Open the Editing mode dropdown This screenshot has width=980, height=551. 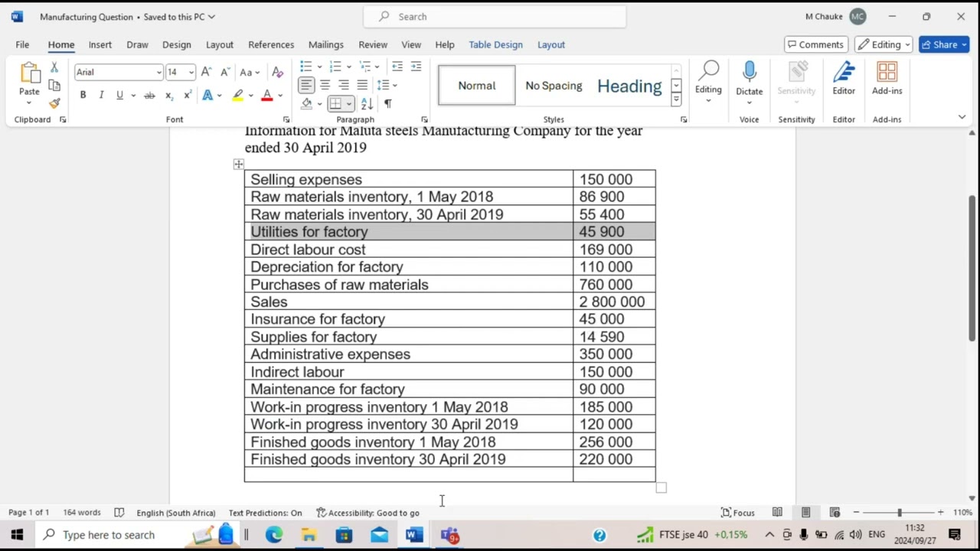(x=884, y=44)
